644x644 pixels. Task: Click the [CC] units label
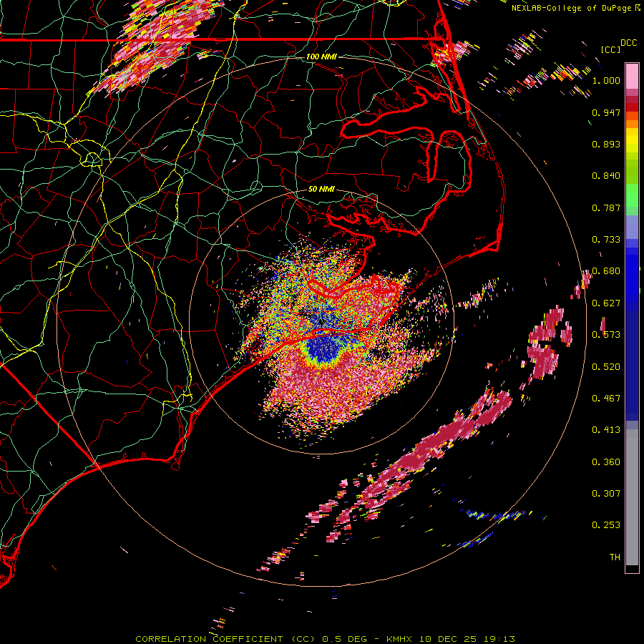610,49
